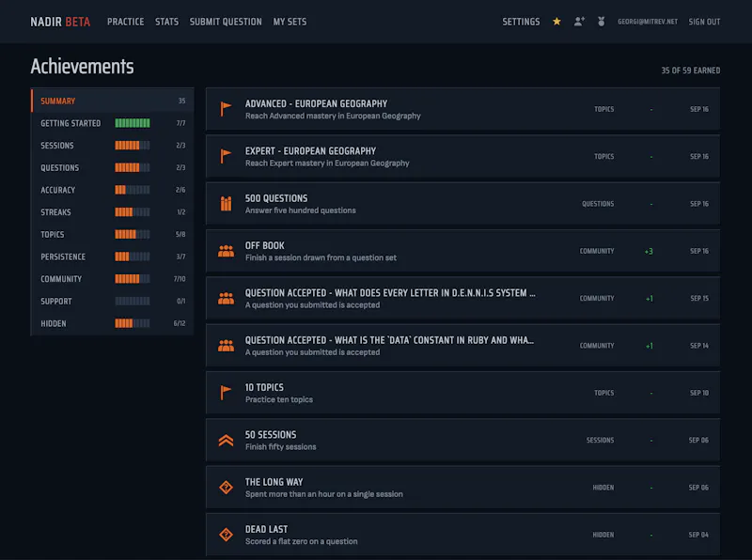Click the 10 Topics title
The width and height of the screenshot is (752, 560).
(x=264, y=387)
